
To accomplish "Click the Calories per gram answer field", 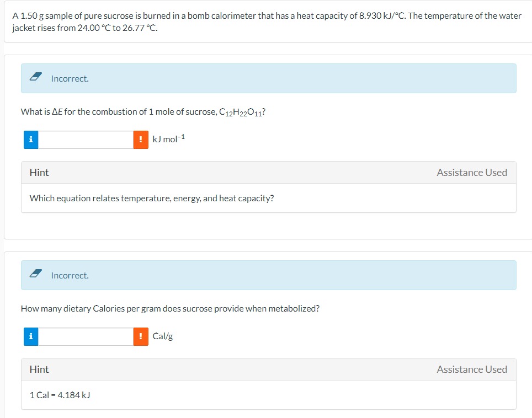I will tap(86, 336).
